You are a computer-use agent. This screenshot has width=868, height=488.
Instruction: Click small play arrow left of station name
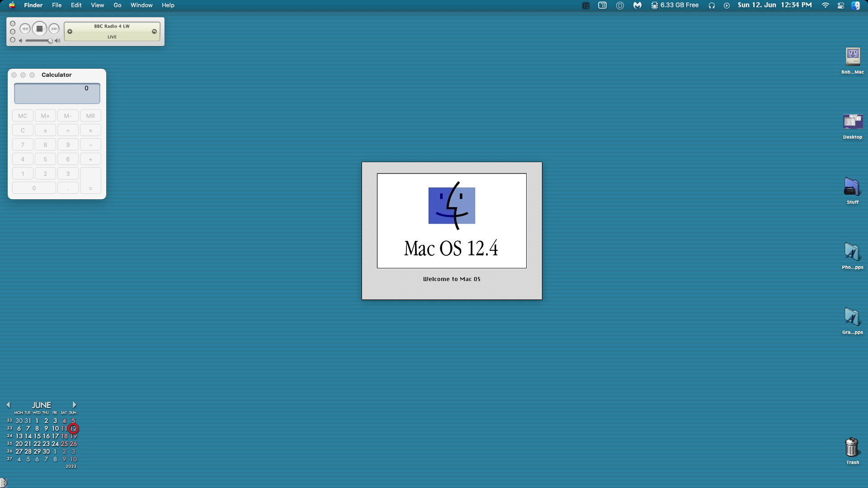[x=70, y=32]
